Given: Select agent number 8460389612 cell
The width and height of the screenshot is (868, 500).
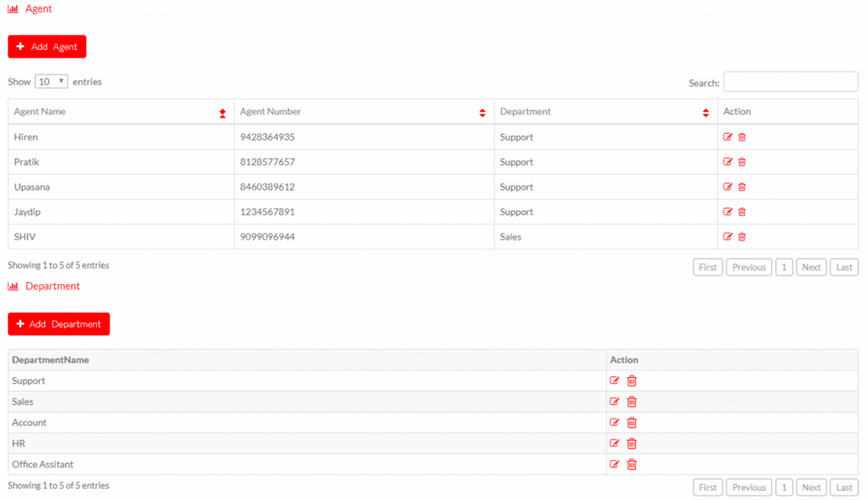Looking at the screenshot, I should 363,186.
